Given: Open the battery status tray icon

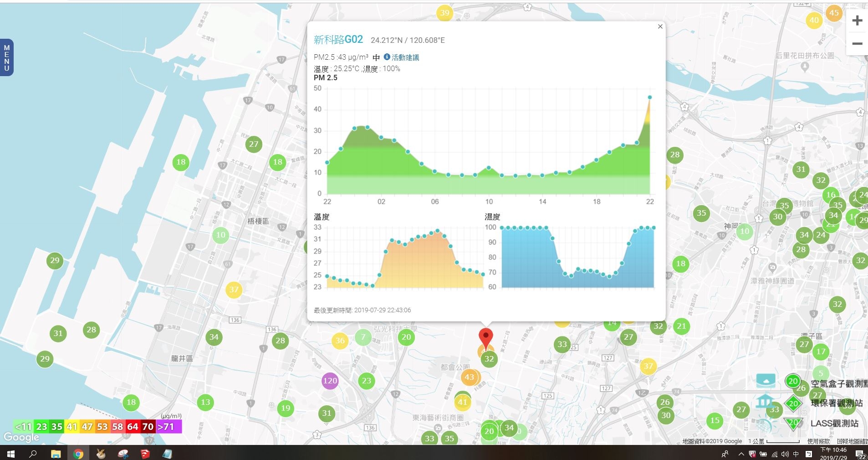Looking at the screenshot, I should (x=763, y=454).
